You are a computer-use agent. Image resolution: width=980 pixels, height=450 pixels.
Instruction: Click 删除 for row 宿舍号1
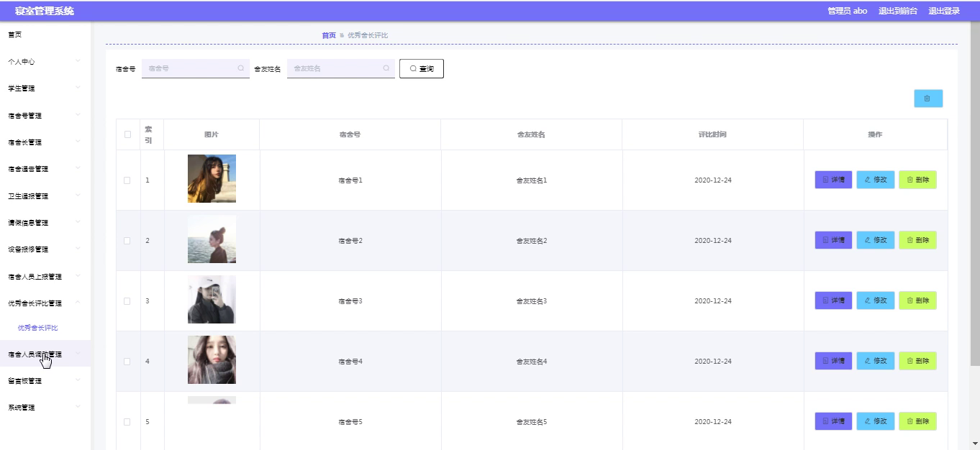pyautogui.click(x=918, y=180)
